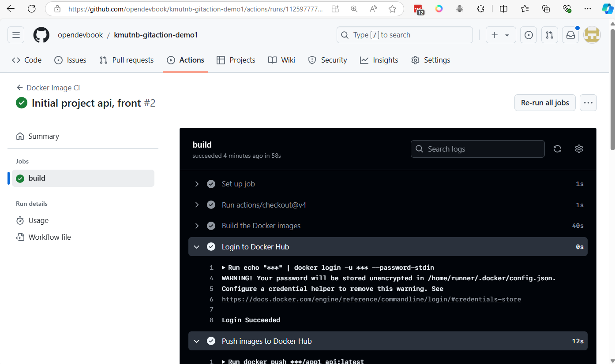Open the Pull requests tab
This screenshot has height=364, width=615.
click(x=127, y=60)
